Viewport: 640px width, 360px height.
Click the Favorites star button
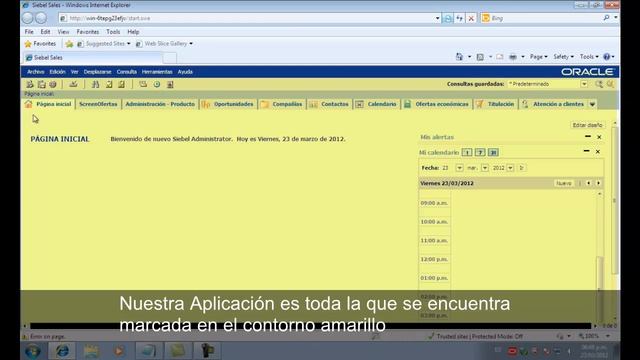tap(40, 44)
